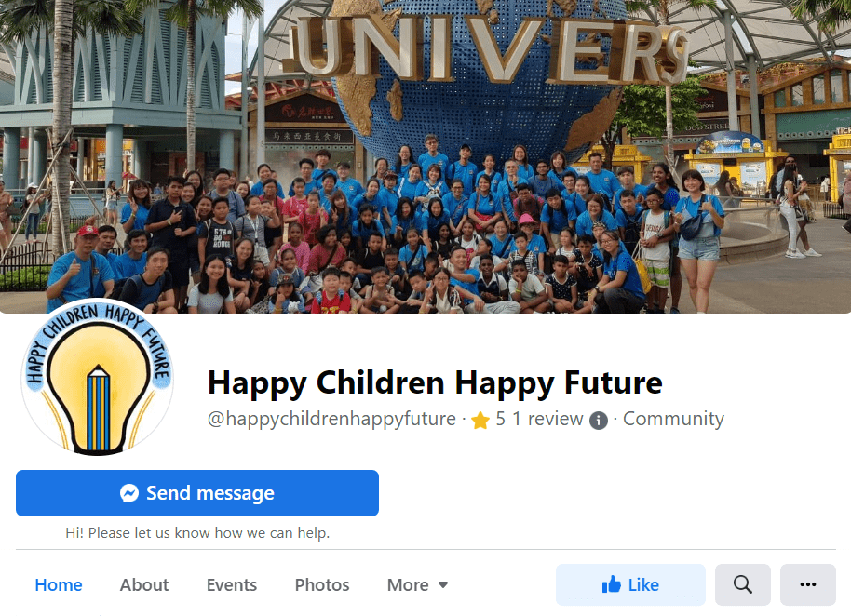The height and width of the screenshot is (616, 851).
Task: Click the Send message button
Action: (197, 493)
